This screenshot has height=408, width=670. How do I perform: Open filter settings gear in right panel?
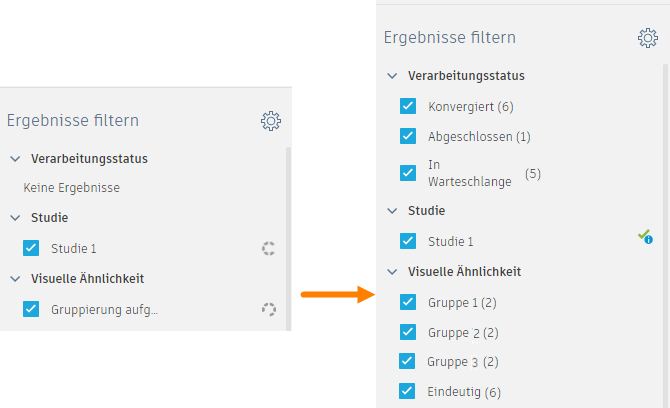(x=648, y=38)
